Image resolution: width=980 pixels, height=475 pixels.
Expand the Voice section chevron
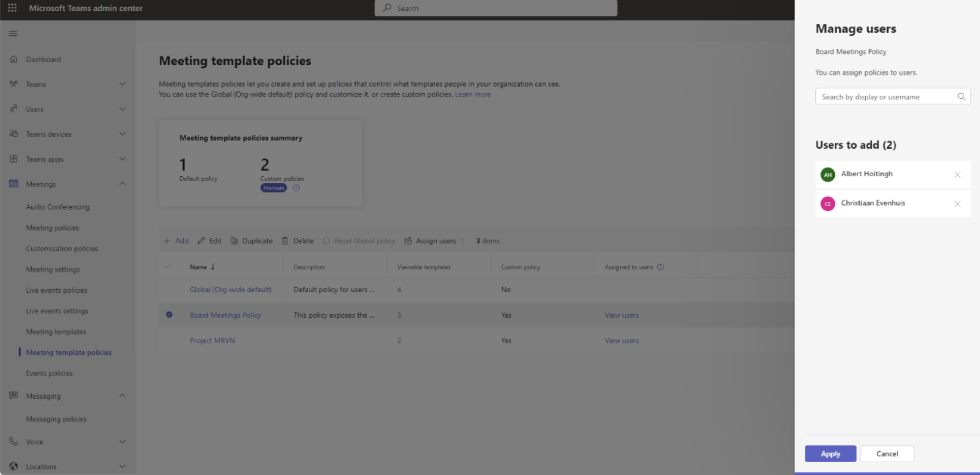tap(123, 441)
